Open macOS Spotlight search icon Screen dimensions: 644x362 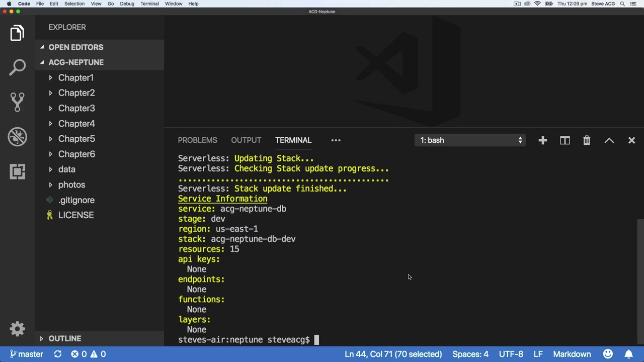[x=622, y=4]
